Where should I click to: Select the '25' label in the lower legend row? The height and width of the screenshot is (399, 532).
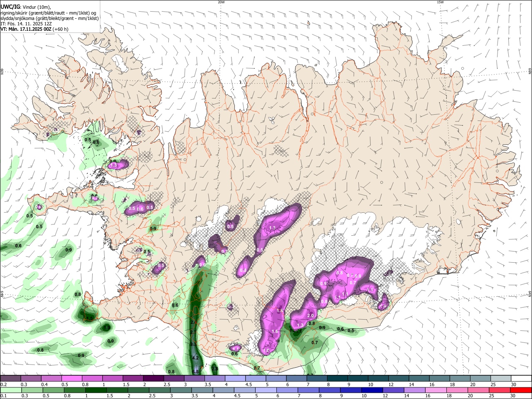[x=492, y=396]
